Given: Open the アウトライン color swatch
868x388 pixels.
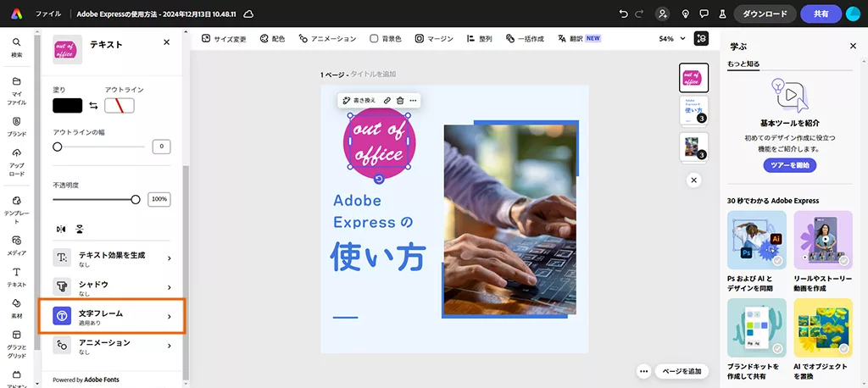Looking at the screenshot, I should [120, 106].
